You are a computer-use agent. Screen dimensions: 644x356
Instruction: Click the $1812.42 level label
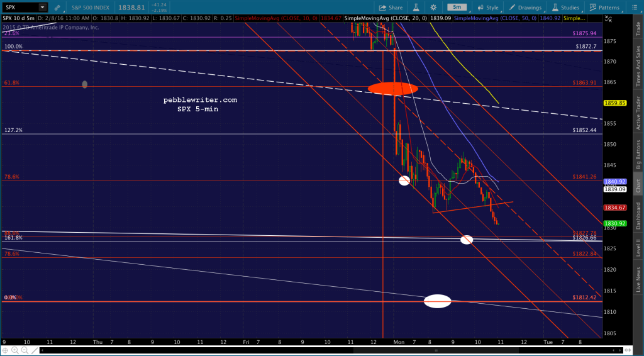tap(584, 298)
